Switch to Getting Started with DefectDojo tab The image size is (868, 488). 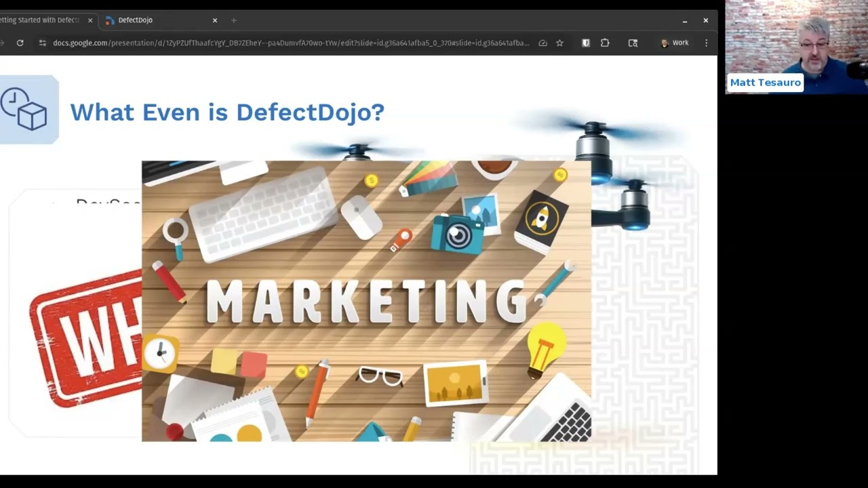pos(39,20)
